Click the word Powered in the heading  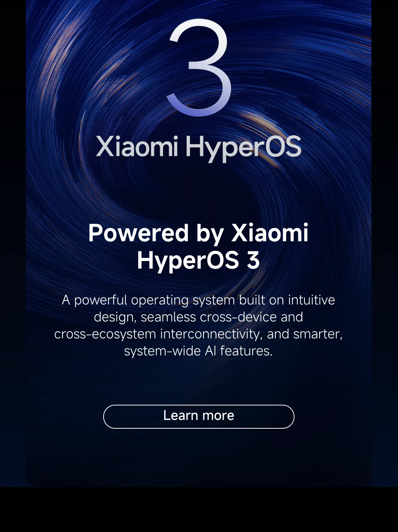click(139, 233)
